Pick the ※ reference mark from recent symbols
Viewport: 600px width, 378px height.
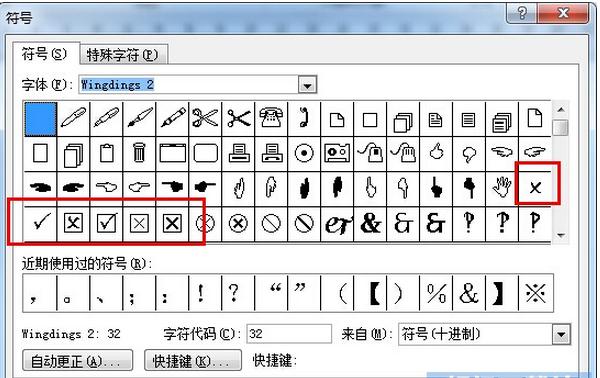(x=535, y=293)
